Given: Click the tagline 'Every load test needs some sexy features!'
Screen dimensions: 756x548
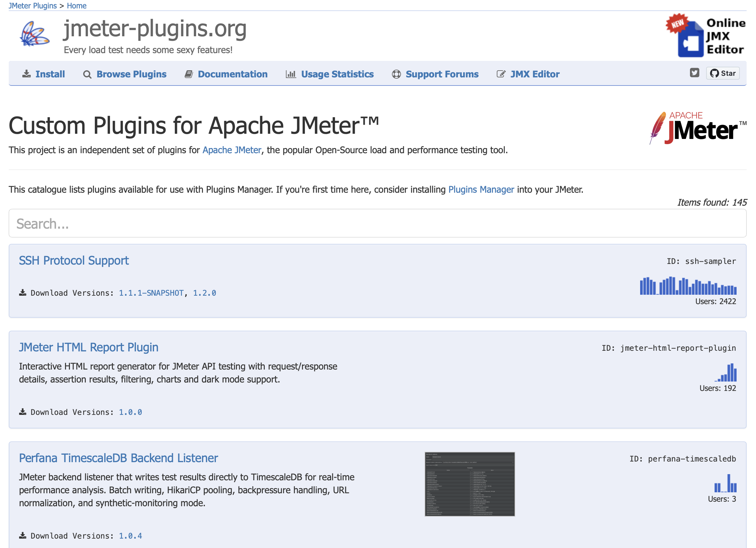Looking at the screenshot, I should 148,50.
